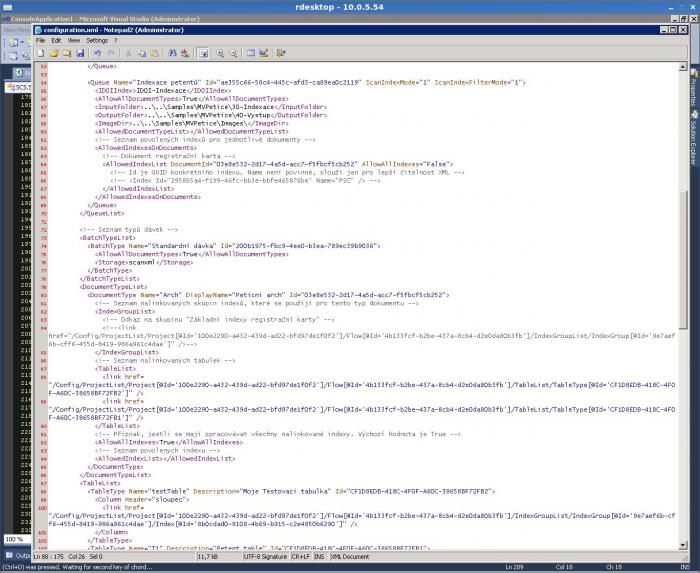
Task: Click the line with Queue Name="Indexace petentů"
Action: click(307, 83)
